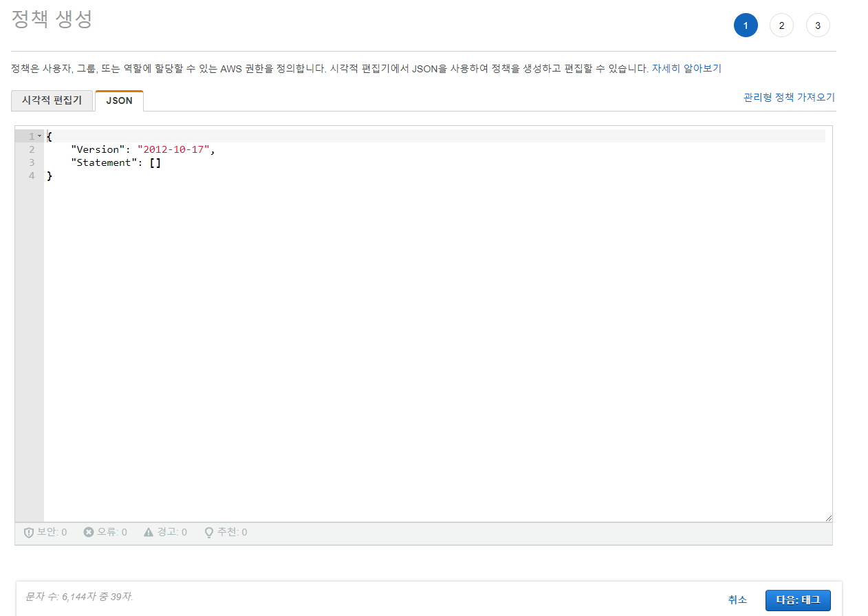Click 관리형 정책 가져오기 link
Image resolution: width=868 pixels, height=616 pixels.
pos(789,98)
